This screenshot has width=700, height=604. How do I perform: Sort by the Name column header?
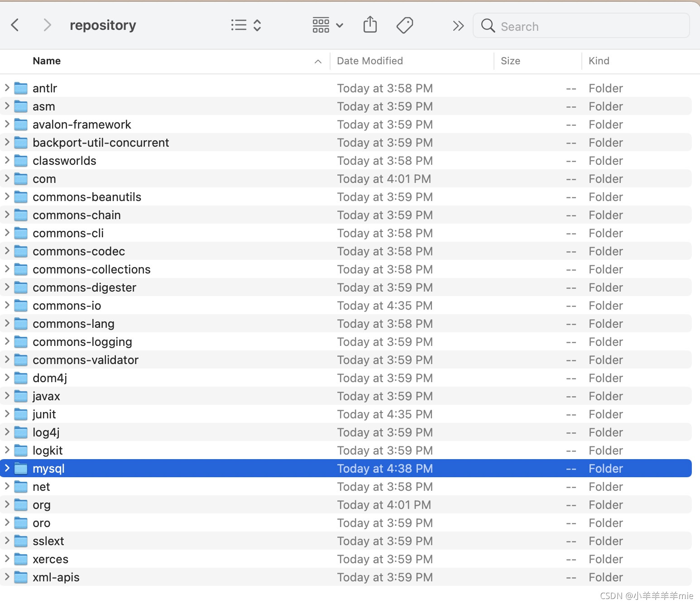point(47,61)
